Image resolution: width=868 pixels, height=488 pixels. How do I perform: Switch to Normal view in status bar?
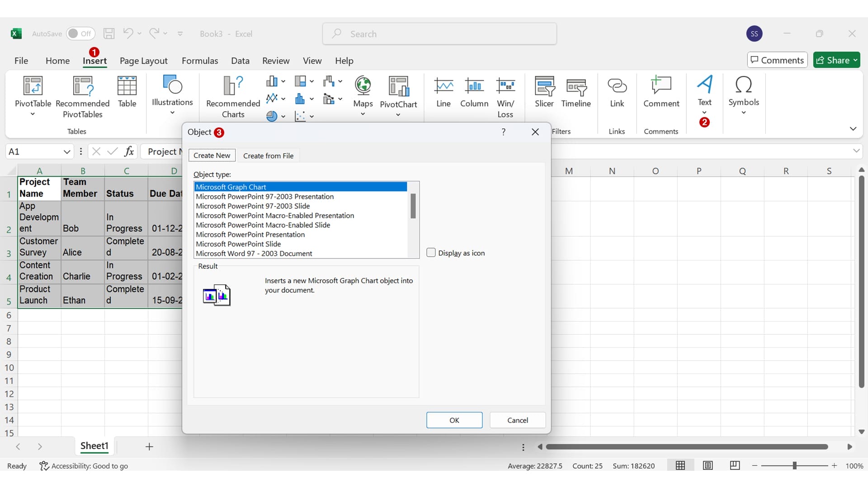click(x=680, y=465)
